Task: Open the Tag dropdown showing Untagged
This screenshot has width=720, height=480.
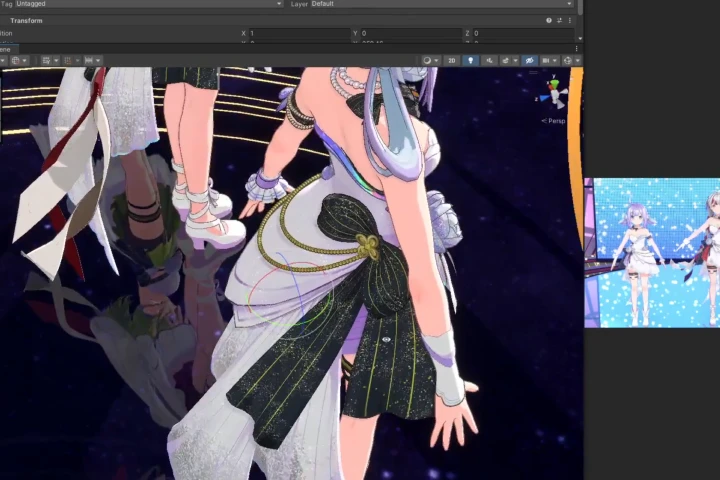Action: click(149, 4)
